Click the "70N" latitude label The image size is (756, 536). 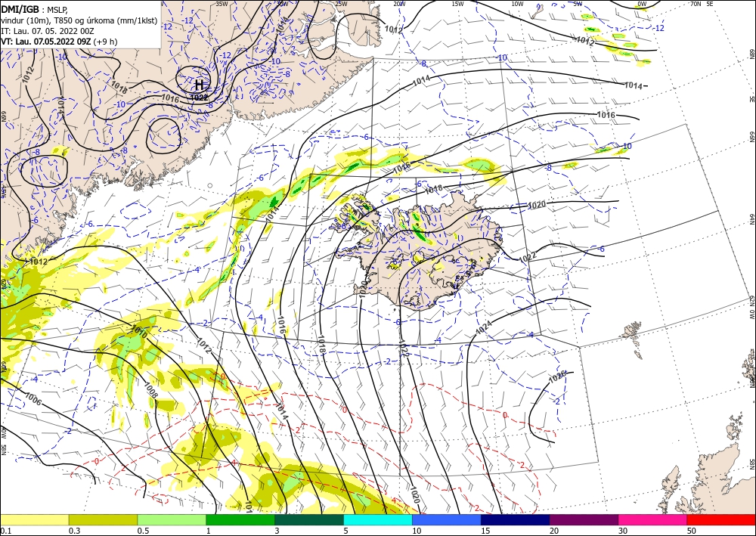point(696,4)
